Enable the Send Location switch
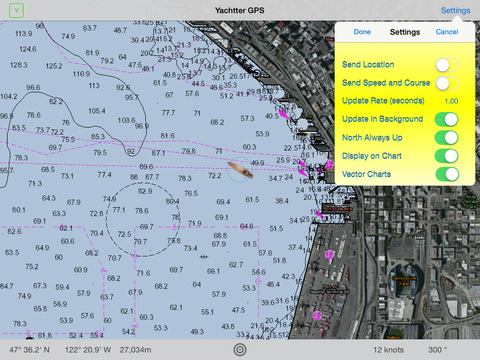 447,65
